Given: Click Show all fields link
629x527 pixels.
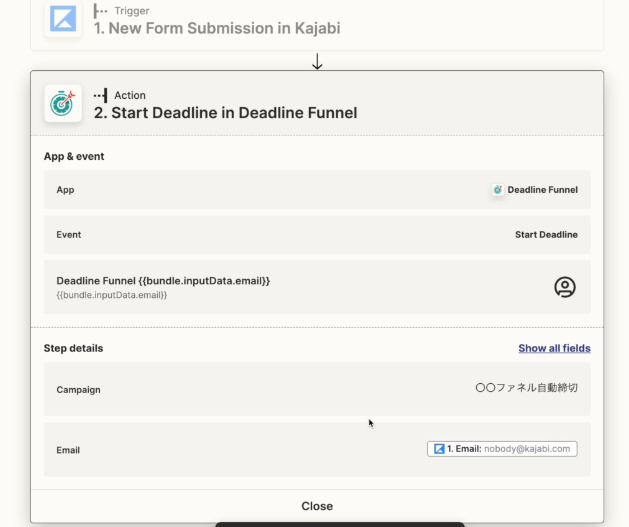Looking at the screenshot, I should [x=554, y=348].
